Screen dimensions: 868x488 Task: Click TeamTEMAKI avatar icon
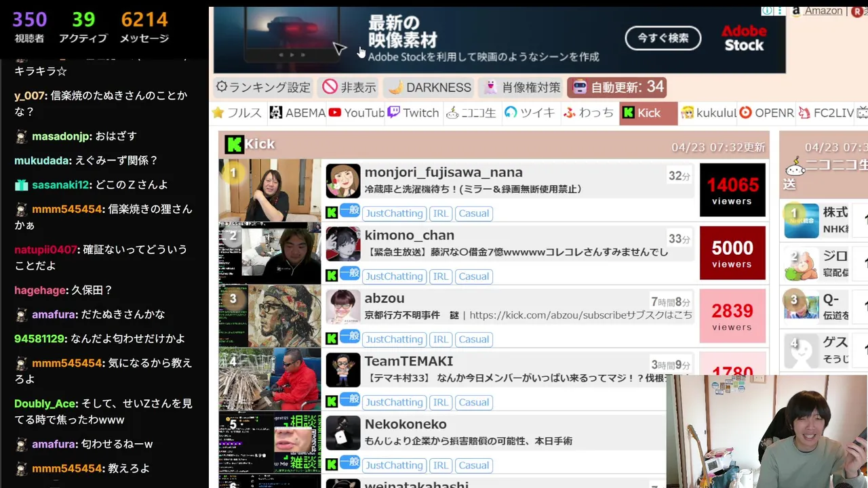tap(343, 370)
